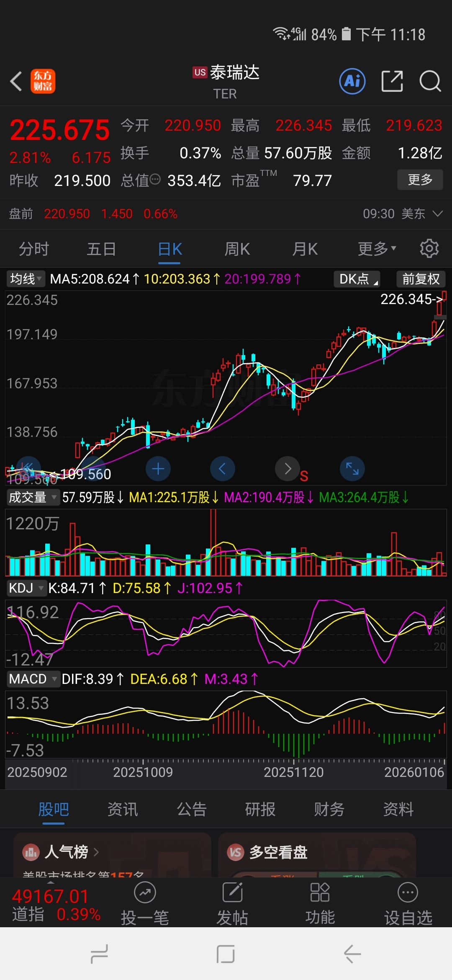This screenshot has height=980, width=452.
Task: Move chart left with arrow button
Action: coord(222,469)
